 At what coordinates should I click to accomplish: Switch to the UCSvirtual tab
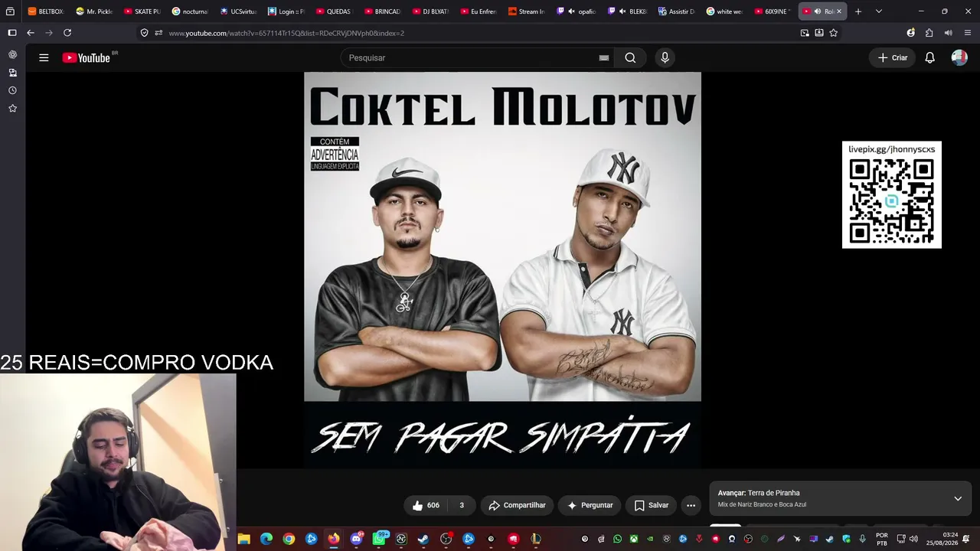click(x=238, y=11)
